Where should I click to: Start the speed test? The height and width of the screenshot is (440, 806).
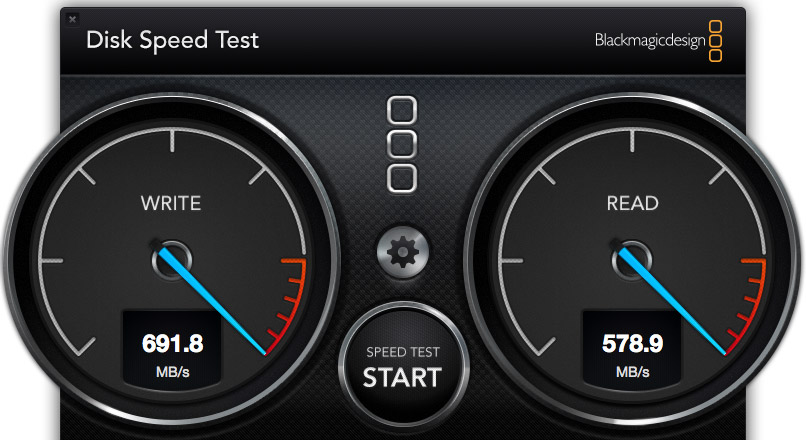point(403,366)
